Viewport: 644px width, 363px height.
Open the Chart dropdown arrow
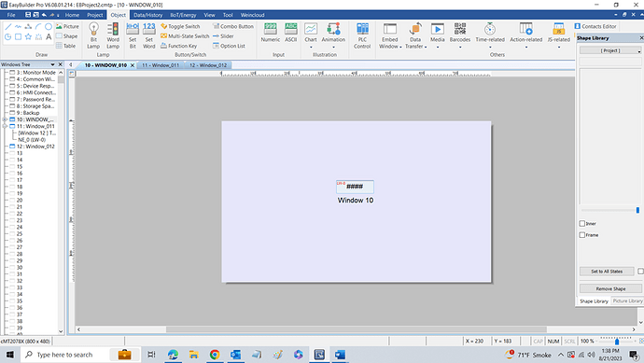coord(311,48)
